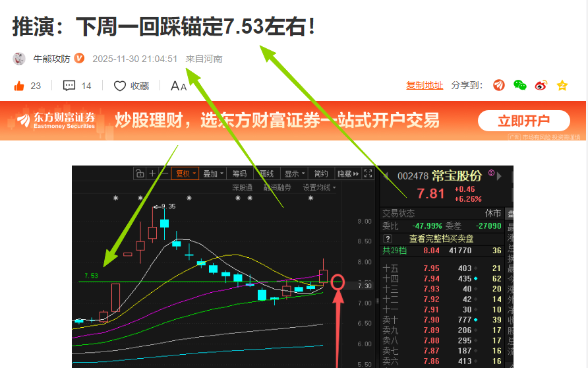Image resolution: width=588 pixels, height=368 pixels.
Task: Click the like count 23
Action: (x=36, y=86)
